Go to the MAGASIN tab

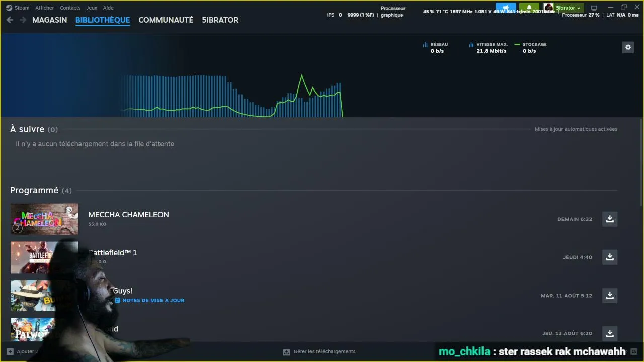click(x=49, y=20)
